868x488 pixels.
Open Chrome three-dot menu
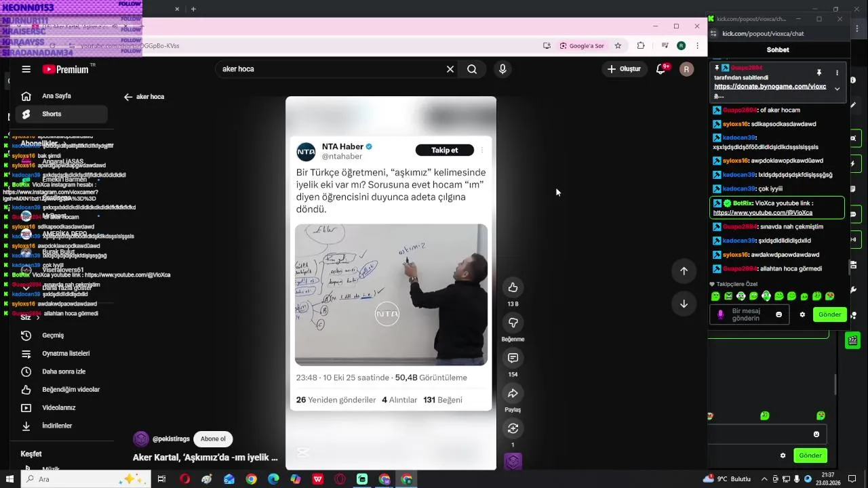point(697,46)
